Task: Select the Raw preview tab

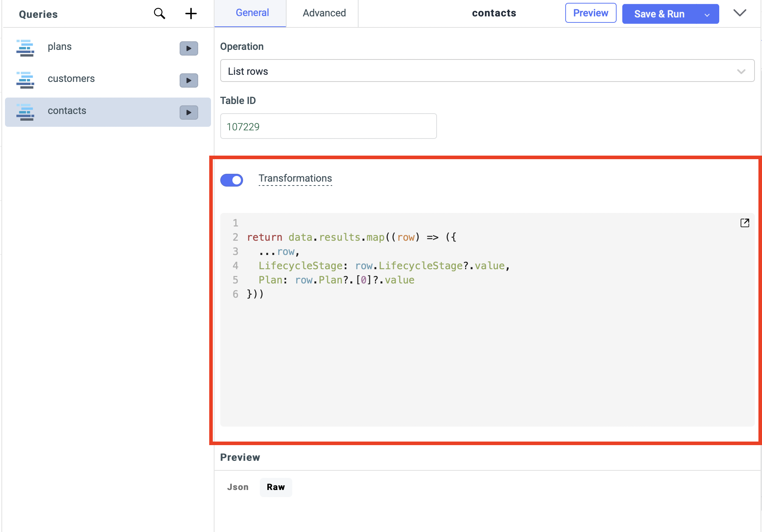Action: (x=276, y=487)
